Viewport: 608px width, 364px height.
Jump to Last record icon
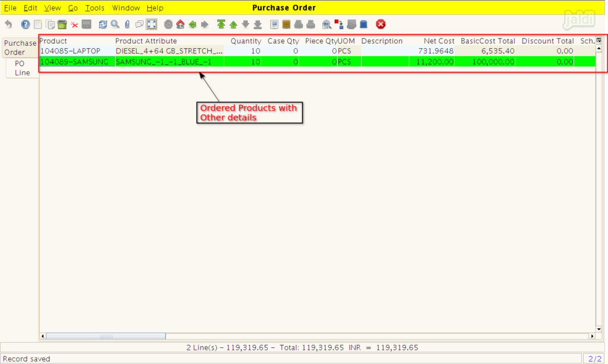pos(258,24)
